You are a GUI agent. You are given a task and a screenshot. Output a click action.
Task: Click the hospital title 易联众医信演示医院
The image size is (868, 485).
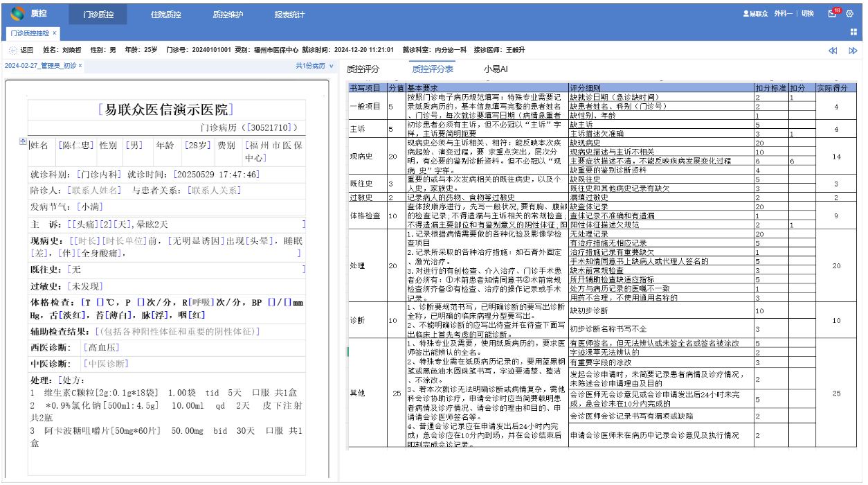click(165, 109)
